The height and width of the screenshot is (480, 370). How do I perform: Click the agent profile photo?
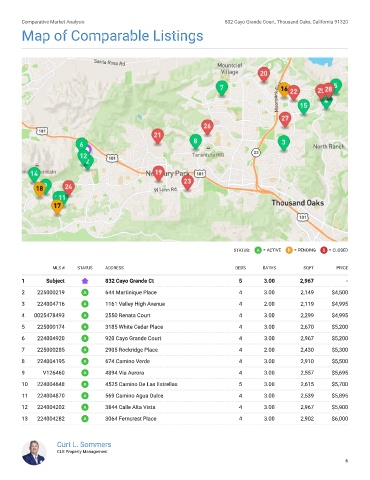(34, 453)
